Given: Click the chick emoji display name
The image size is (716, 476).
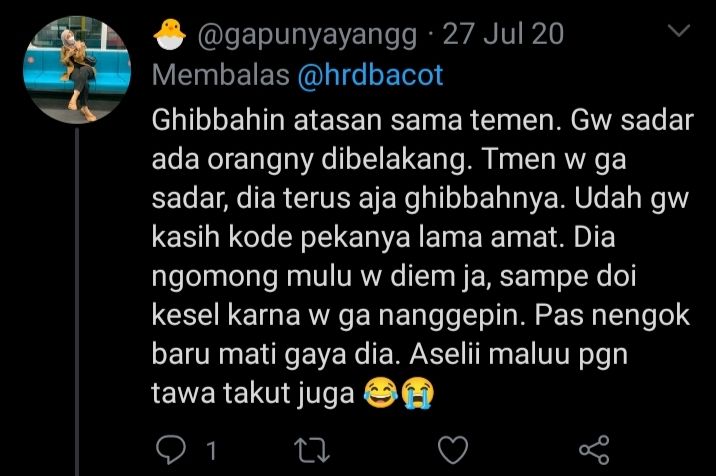Looking at the screenshot, I should point(169,34).
